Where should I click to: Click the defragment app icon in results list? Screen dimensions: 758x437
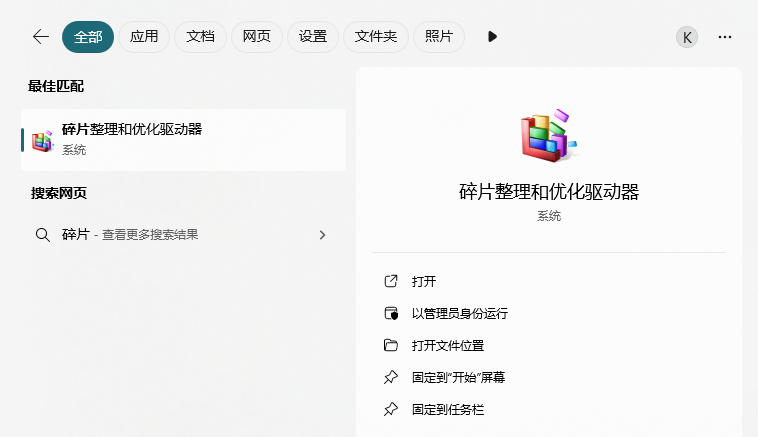(x=43, y=141)
